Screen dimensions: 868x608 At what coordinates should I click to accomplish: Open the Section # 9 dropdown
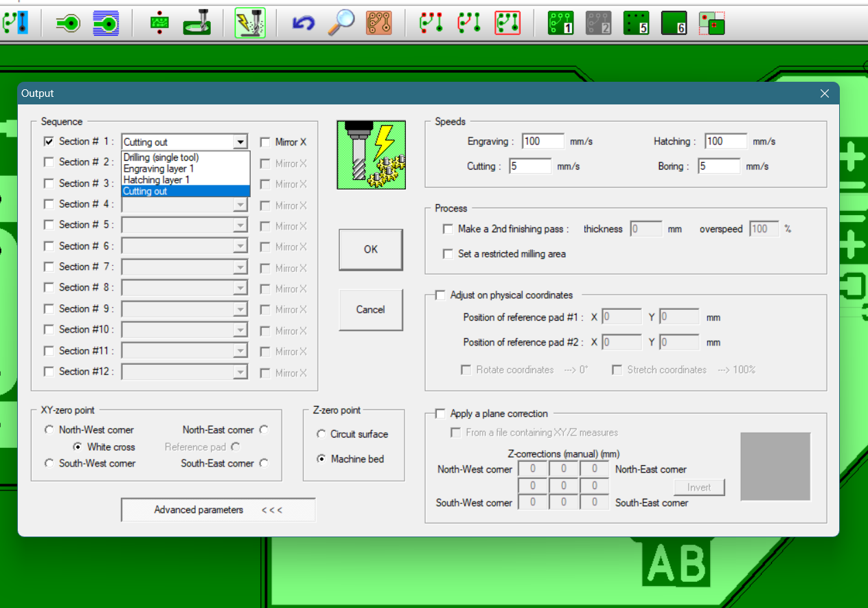pyautogui.click(x=240, y=309)
